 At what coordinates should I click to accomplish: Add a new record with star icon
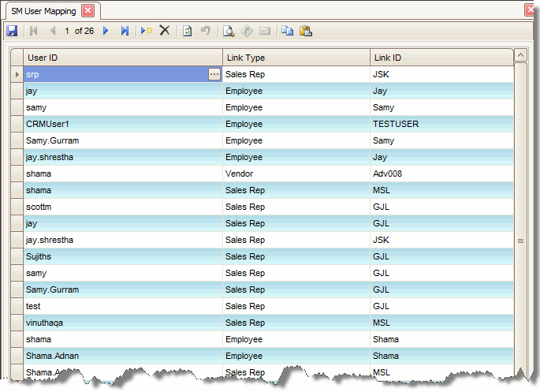[147, 31]
